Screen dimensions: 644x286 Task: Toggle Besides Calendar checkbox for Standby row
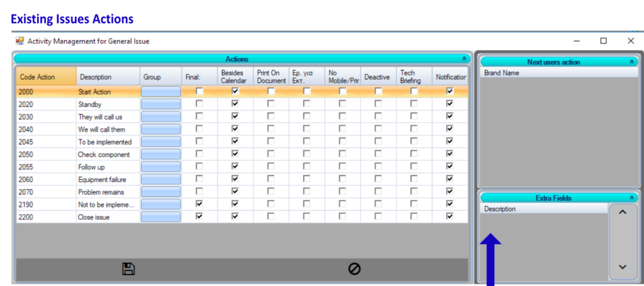coord(235,104)
